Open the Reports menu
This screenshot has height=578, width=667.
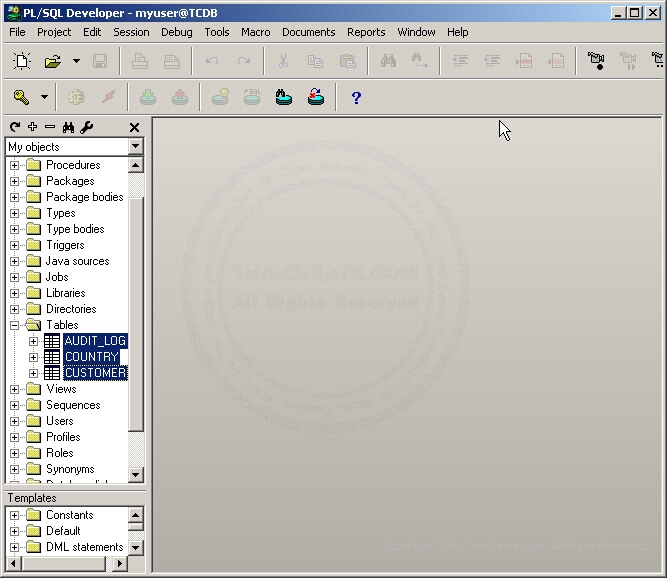click(x=366, y=32)
